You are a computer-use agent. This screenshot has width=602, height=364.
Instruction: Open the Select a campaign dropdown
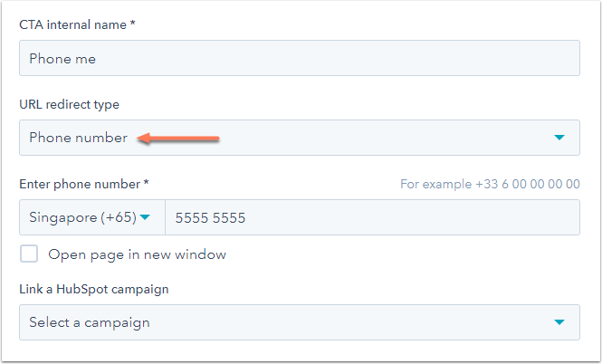(x=299, y=322)
